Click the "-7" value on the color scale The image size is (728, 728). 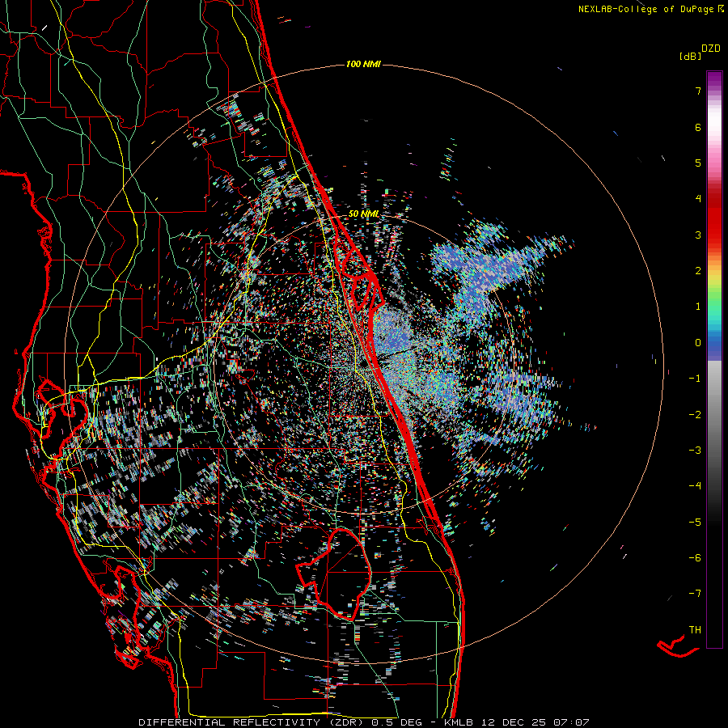tap(695, 594)
